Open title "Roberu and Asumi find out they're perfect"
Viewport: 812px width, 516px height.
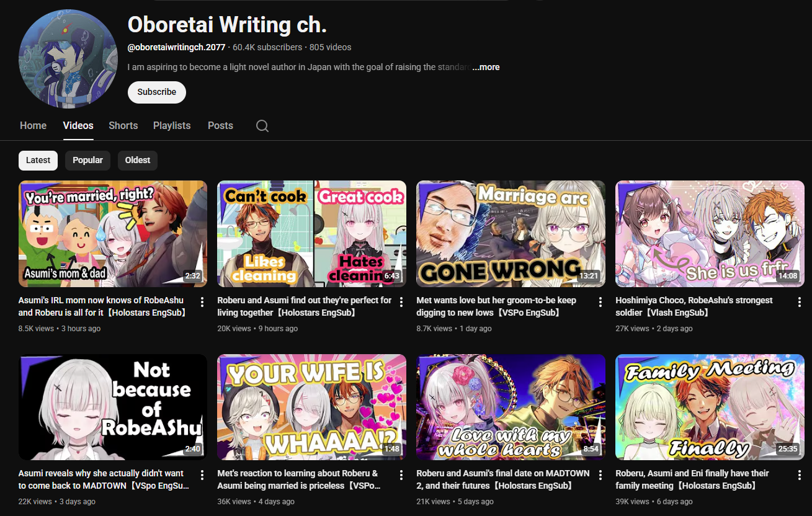coord(305,306)
